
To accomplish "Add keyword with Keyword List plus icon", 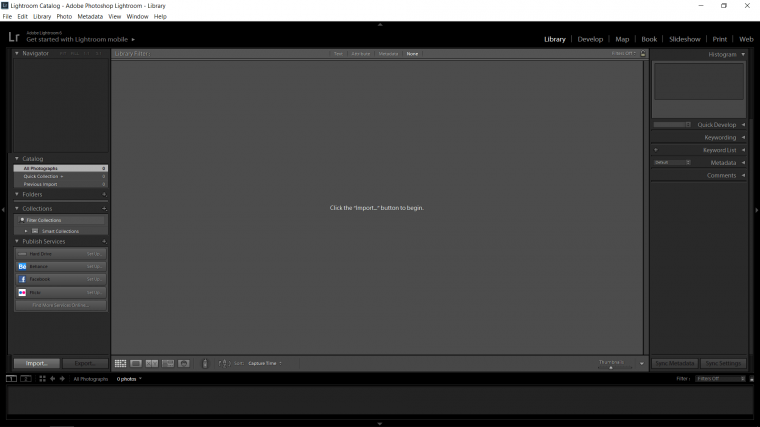I will (656, 150).
